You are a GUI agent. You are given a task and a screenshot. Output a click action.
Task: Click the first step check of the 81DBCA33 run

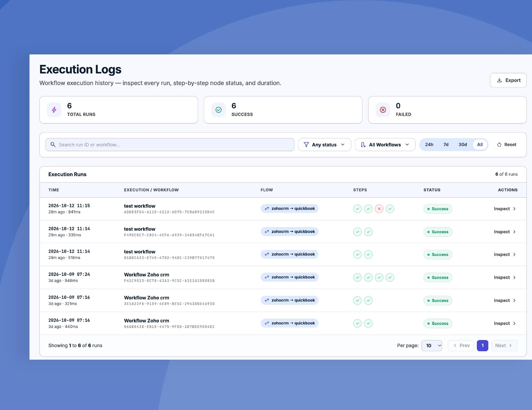[357, 255]
